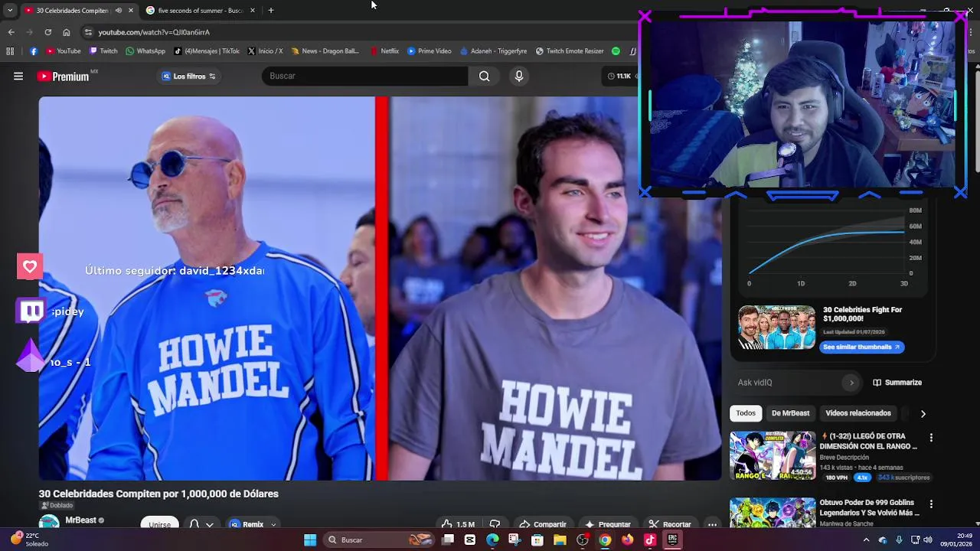Open the Twitch bookmark
The width and height of the screenshot is (980, 551).
pos(103,51)
